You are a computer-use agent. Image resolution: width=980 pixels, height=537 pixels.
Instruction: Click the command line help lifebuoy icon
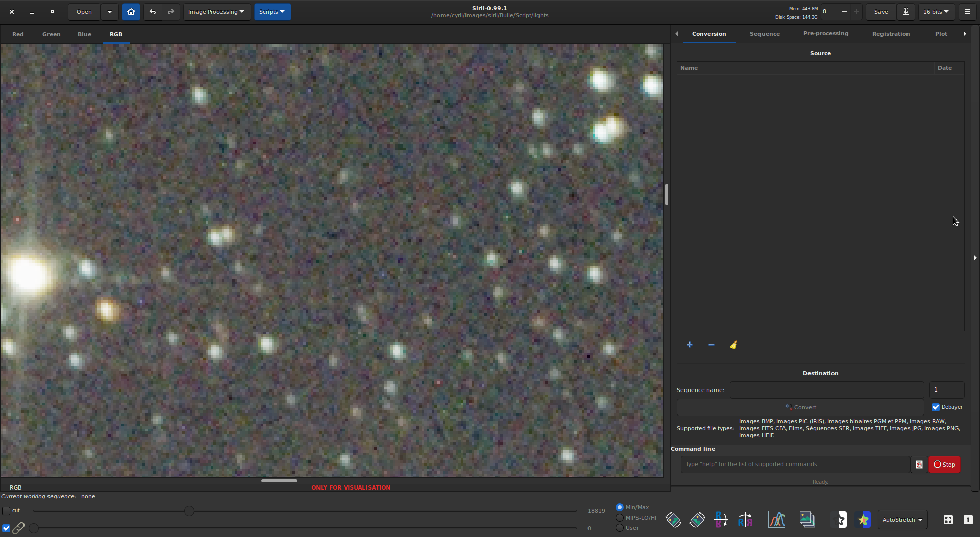tap(919, 465)
